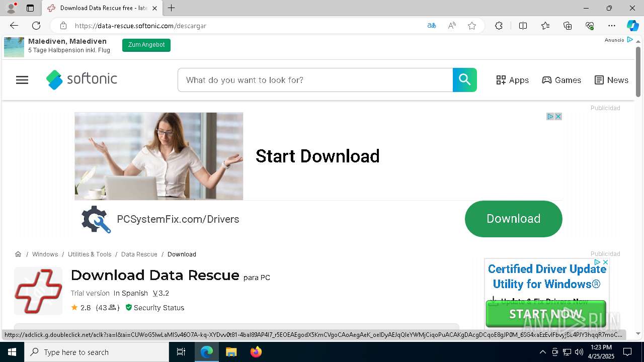The image size is (644, 362).
Task: Click the Start Download ad headline
Action: pyautogui.click(x=317, y=156)
